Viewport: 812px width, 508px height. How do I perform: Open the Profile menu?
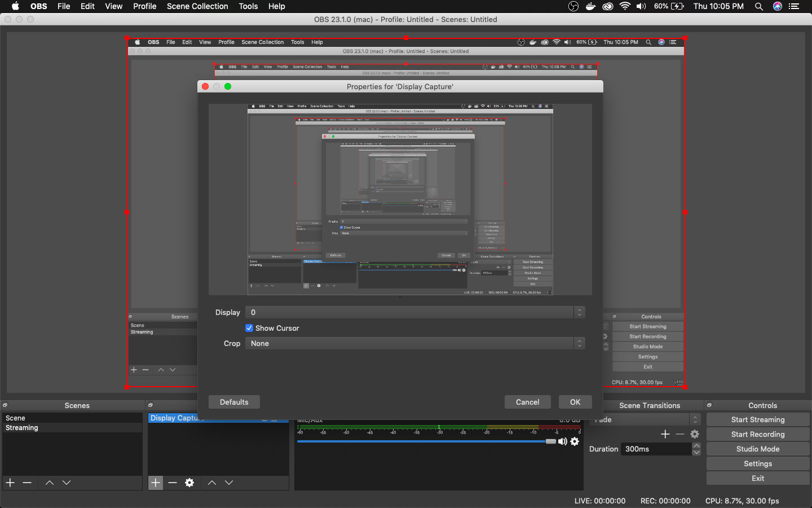[x=145, y=6]
